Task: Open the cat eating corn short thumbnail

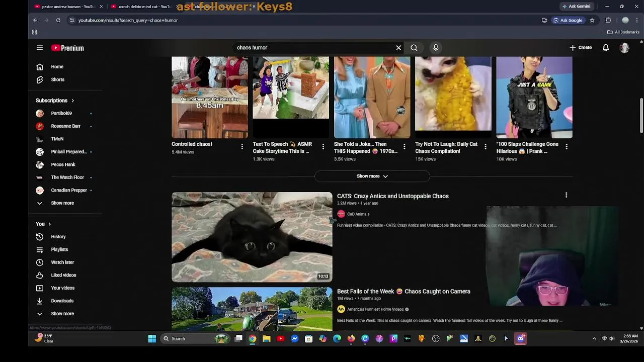Action: point(453,97)
